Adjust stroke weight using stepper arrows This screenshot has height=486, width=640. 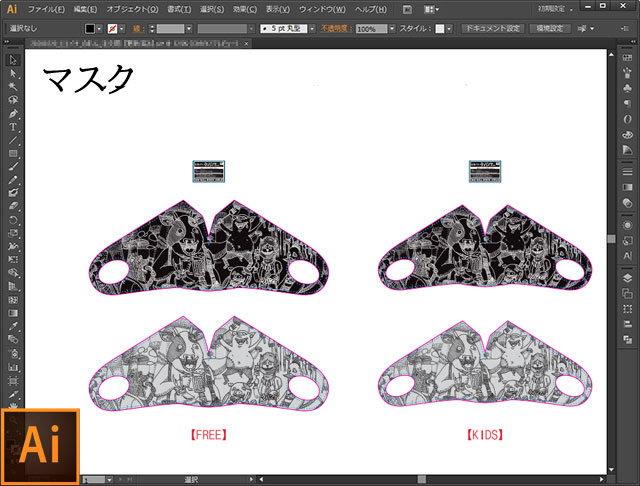[152, 29]
